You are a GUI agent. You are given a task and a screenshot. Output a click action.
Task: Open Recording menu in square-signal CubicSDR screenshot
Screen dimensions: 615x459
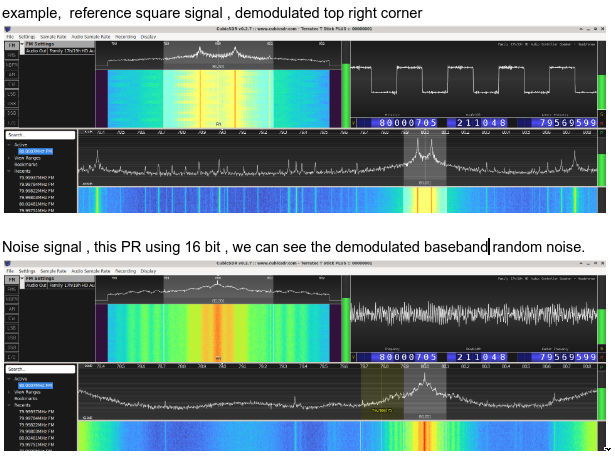[126, 37]
